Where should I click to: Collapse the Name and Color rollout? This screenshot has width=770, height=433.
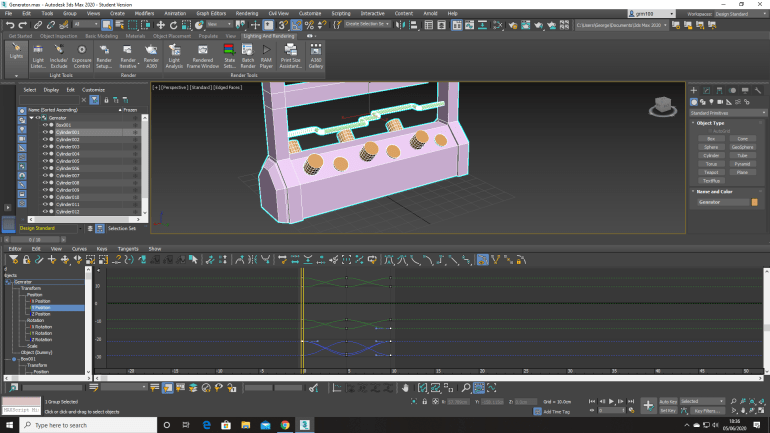(693, 191)
